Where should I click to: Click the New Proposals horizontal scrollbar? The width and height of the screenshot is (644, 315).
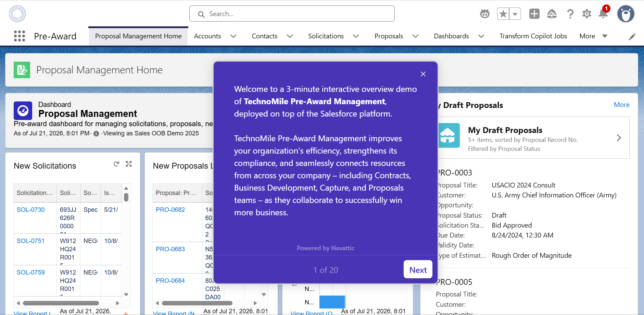(197, 303)
